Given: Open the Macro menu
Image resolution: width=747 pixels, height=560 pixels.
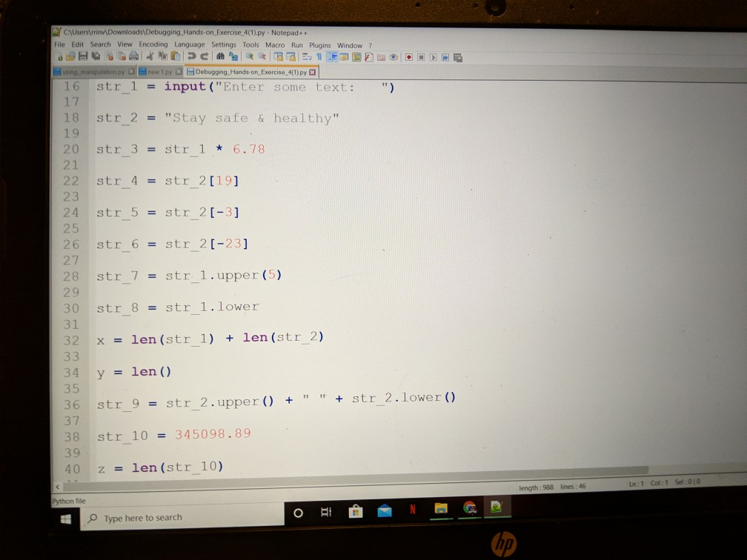Looking at the screenshot, I should pos(276,44).
